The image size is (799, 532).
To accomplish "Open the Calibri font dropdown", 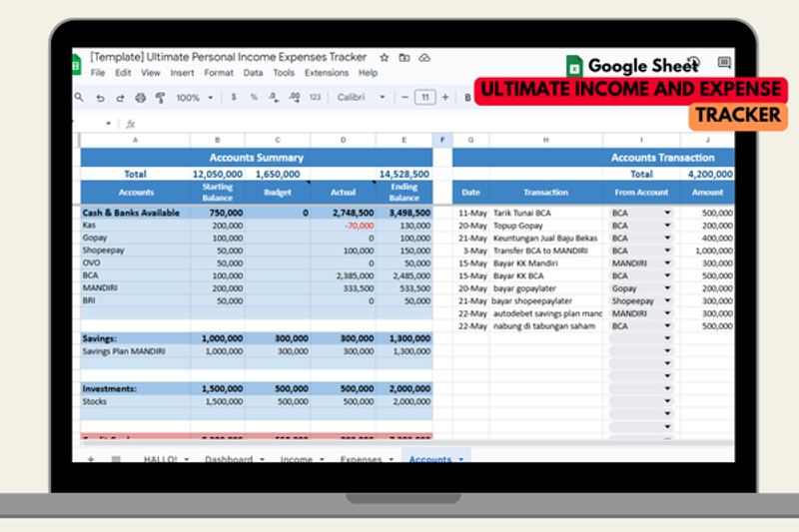I will pos(361,97).
